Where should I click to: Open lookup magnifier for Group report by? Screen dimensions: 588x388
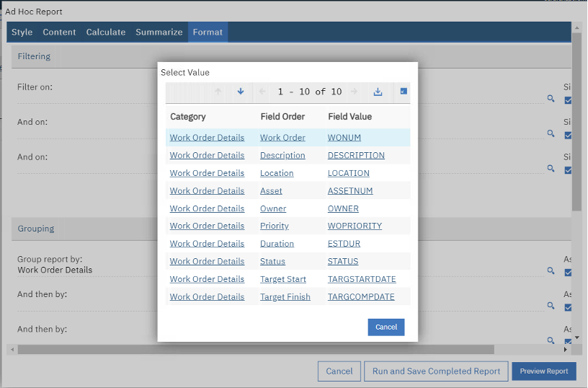[x=551, y=271]
